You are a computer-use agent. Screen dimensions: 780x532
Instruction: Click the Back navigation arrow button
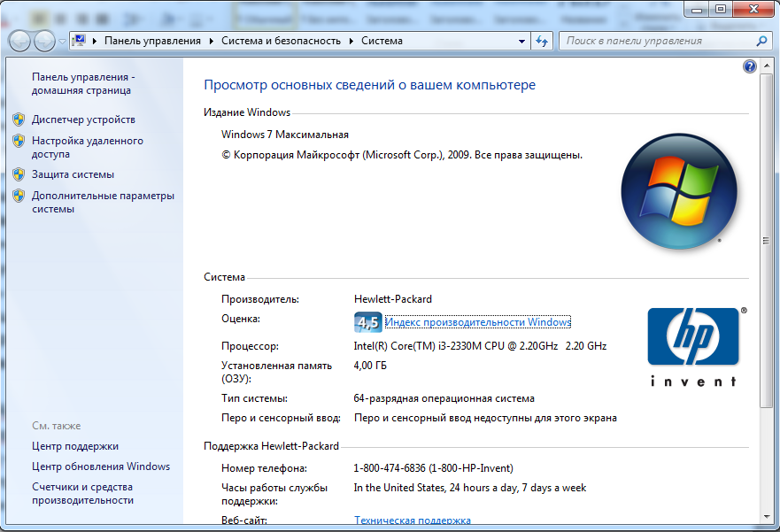pos(19,41)
